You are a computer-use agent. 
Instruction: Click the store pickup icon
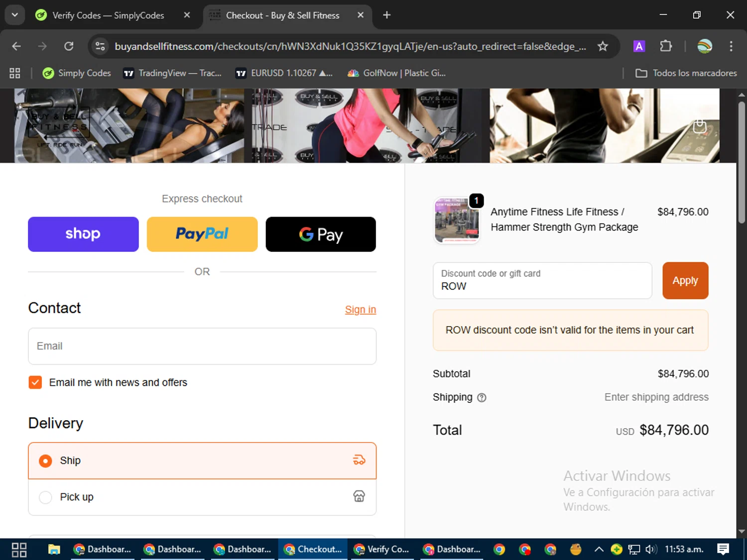(x=359, y=496)
